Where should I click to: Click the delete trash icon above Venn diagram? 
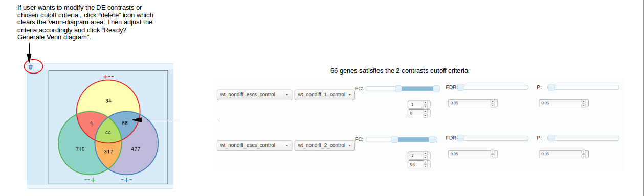point(30,67)
